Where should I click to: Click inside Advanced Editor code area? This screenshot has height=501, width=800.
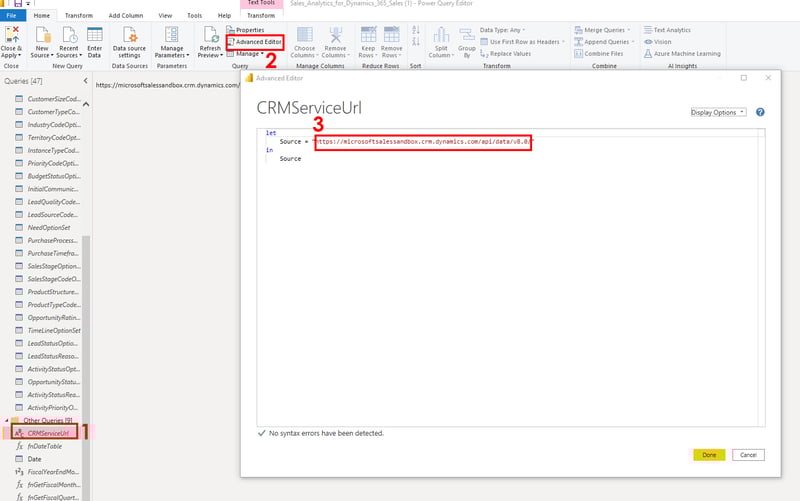coord(510,278)
